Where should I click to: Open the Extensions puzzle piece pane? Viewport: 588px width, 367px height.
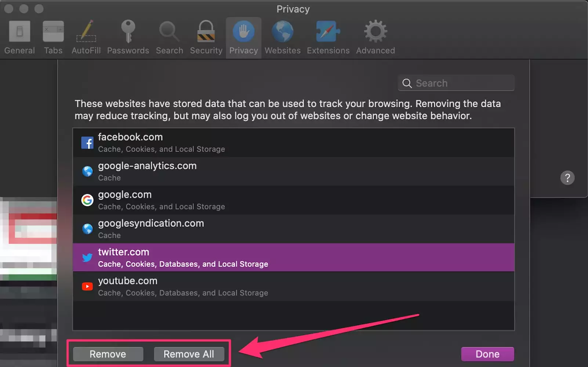(328, 37)
